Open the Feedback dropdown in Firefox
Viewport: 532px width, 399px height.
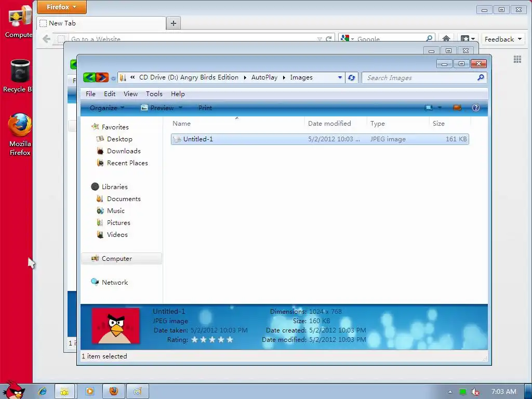[503, 39]
